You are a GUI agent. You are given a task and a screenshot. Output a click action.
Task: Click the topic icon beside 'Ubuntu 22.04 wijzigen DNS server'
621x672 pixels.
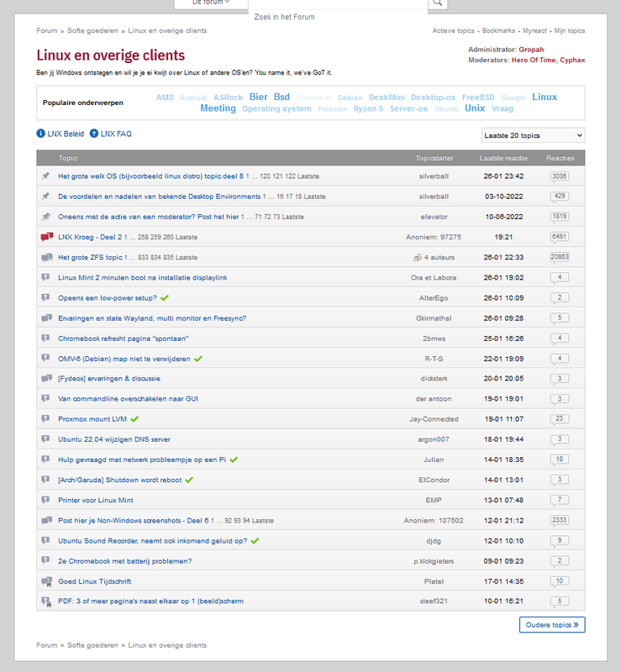pyautogui.click(x=45, y=439)
